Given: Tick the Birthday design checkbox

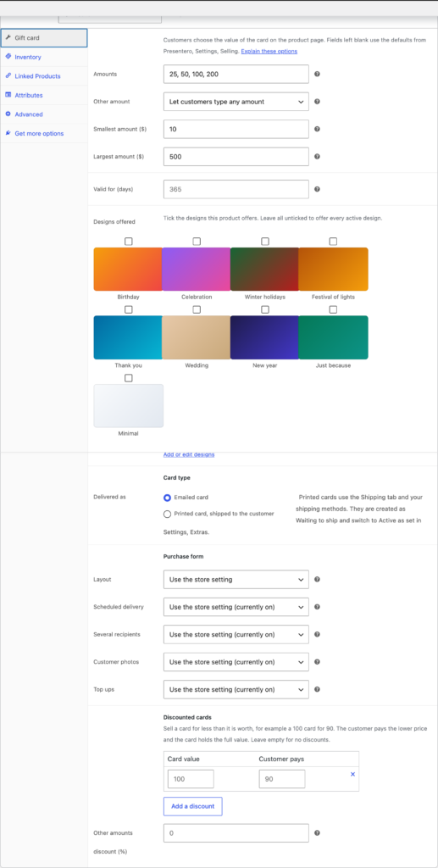Looking at the screenshot, I should tap(128, 242).
